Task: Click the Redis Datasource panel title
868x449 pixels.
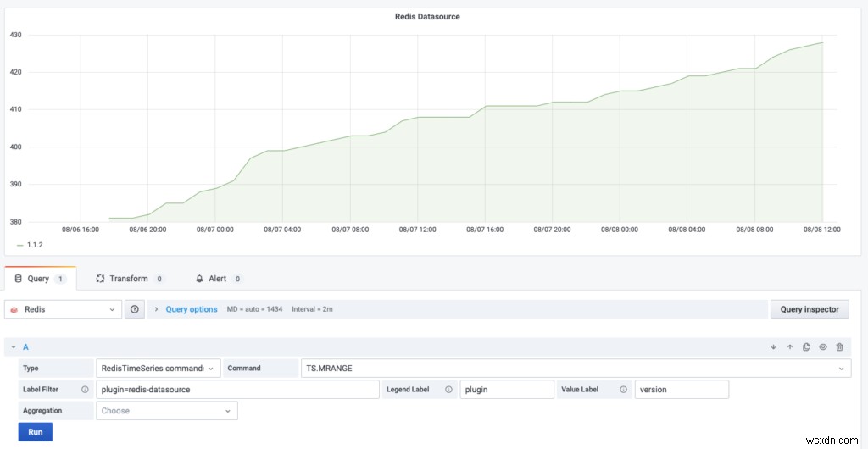Action: (427, 17)
